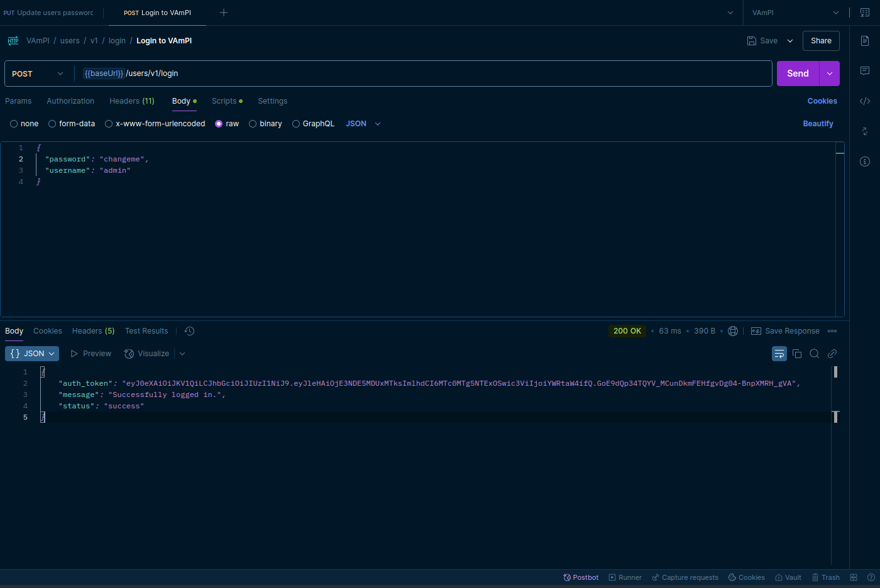This screenshot has height=588, width=880.
Task: Click the request URL input field
Action: click(440, 73)
